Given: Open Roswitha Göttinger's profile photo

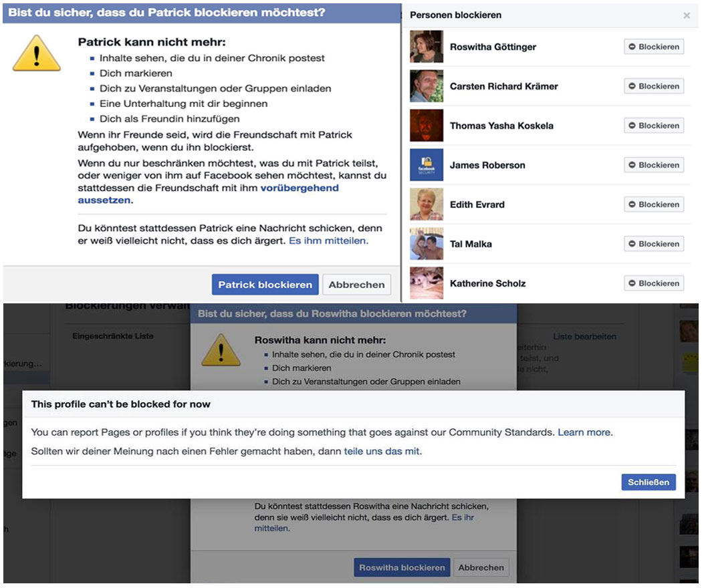Looking at the screenshot, I should pos(427,47).
